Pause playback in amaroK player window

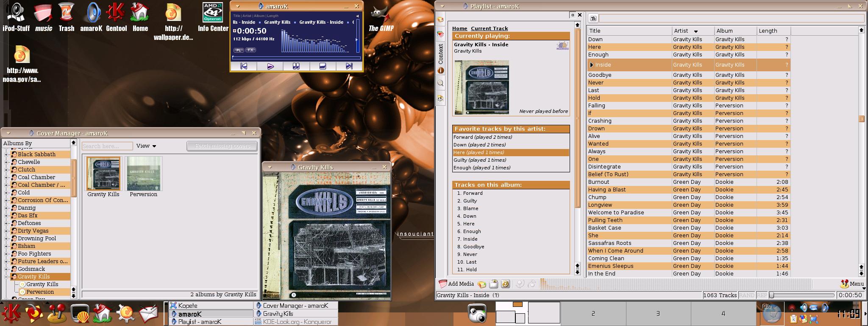296,66
